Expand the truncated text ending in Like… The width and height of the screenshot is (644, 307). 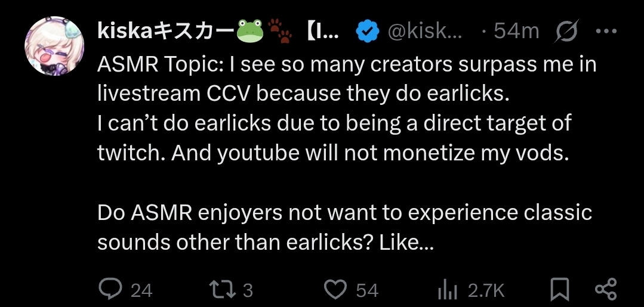tap(406, 243)
